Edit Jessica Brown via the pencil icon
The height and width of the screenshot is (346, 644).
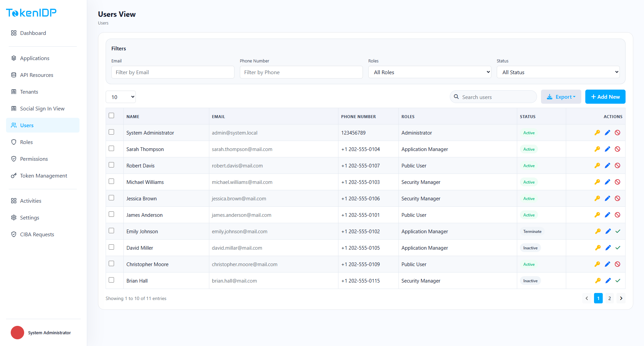click(x=607, y=198)
